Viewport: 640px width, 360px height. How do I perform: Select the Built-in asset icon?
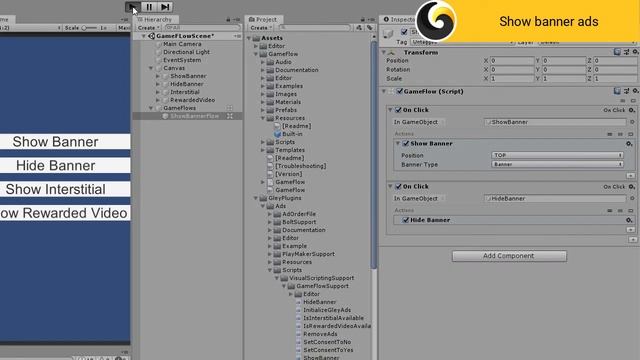[x=278, y=134]
